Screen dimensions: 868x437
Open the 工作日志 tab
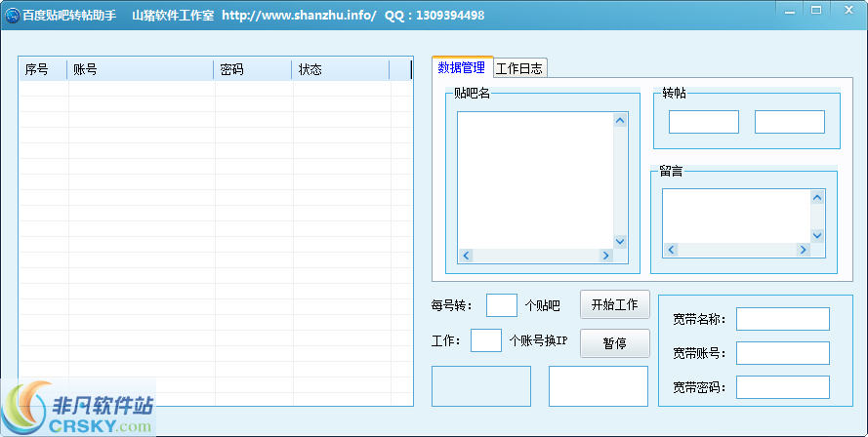point(519,68)
